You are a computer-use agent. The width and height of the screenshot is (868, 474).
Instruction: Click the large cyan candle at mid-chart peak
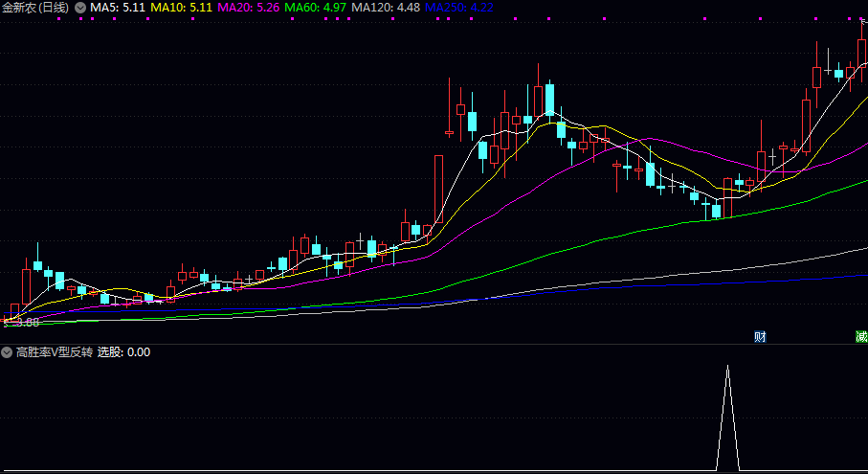click(x=550, y=100)
